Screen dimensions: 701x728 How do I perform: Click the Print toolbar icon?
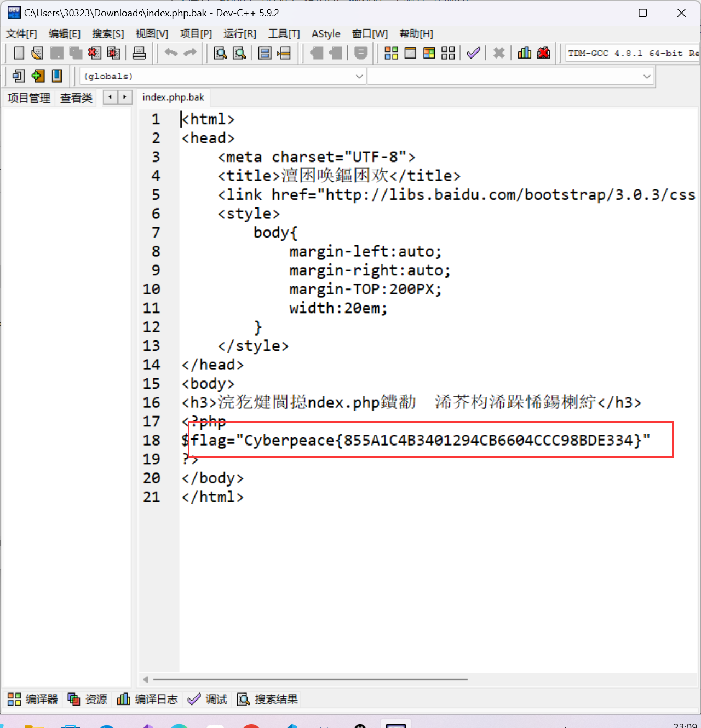point(139,53)
